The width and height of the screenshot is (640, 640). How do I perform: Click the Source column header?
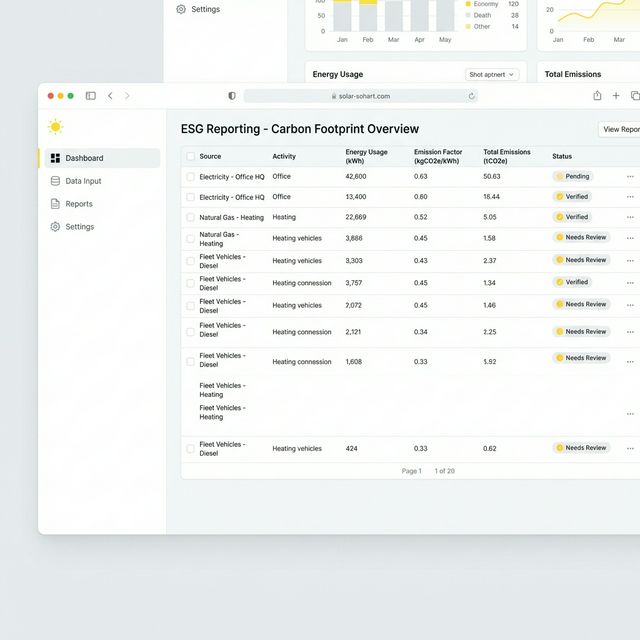(x=210, y=156)
